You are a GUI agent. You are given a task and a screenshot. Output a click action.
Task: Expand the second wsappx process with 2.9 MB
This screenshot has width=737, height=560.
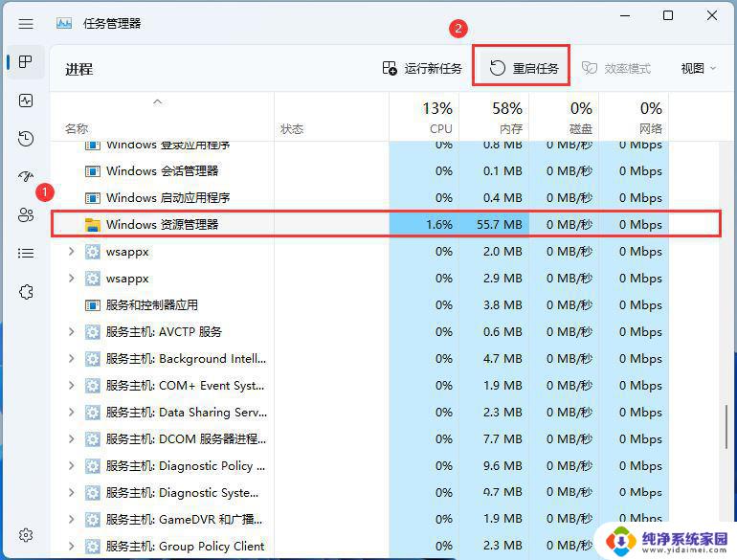point(71,279)
